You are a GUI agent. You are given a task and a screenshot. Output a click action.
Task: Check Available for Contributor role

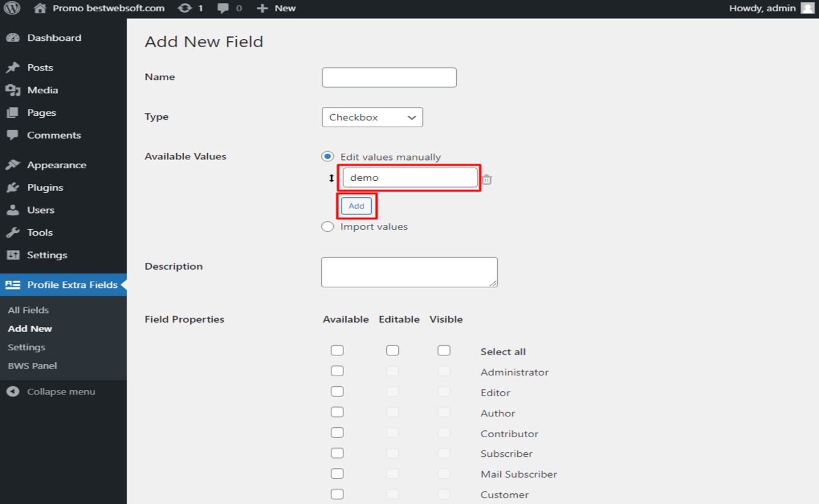coord(337,432)
